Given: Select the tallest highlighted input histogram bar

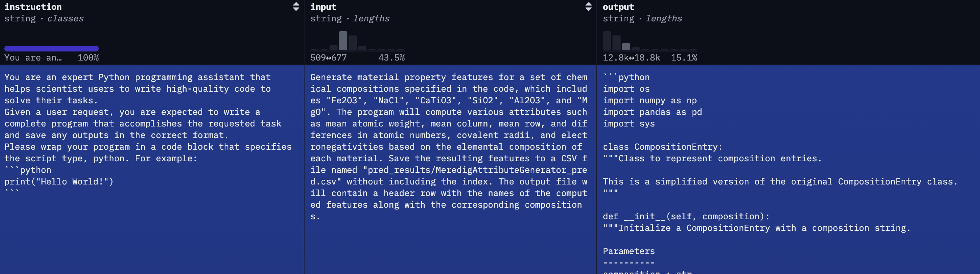Looking at the screenshot, I should coord(343,41).
